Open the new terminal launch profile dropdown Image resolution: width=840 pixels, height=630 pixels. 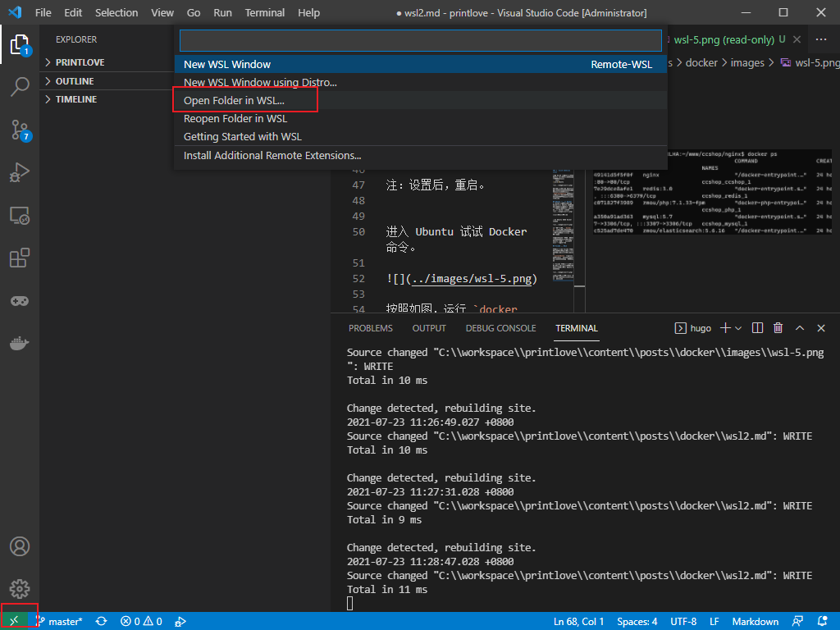point(738,328)
